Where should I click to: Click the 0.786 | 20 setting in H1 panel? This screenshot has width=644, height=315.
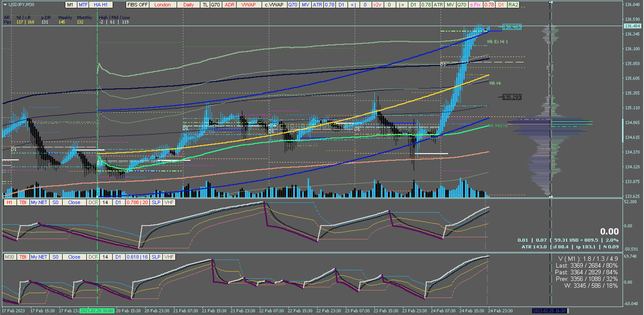point(137,202)
